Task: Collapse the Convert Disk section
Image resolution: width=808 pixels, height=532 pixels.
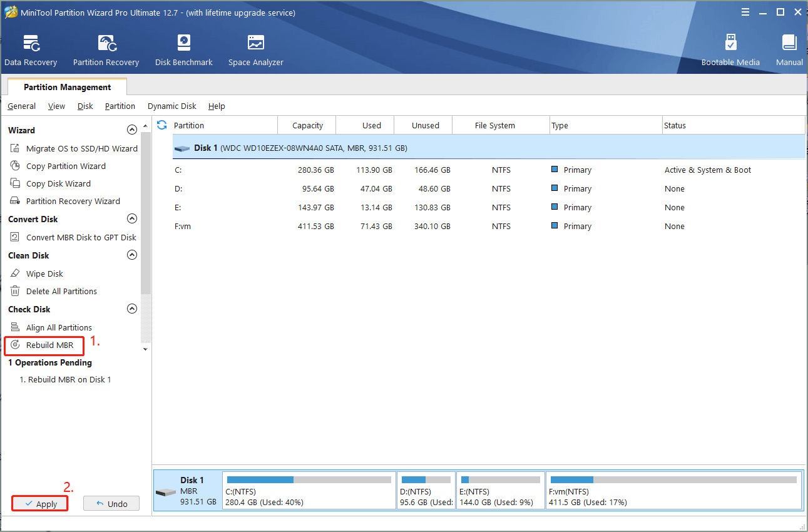Action: (x=131, y=219)
